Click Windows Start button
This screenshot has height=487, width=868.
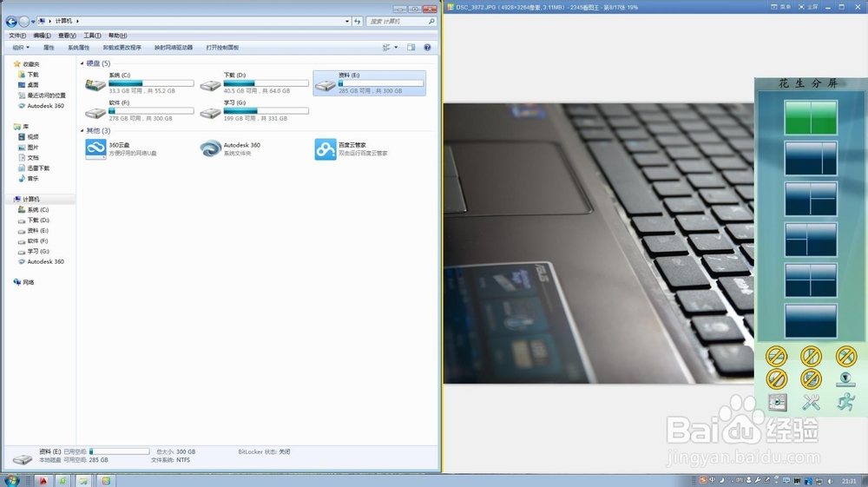(11, 480)
